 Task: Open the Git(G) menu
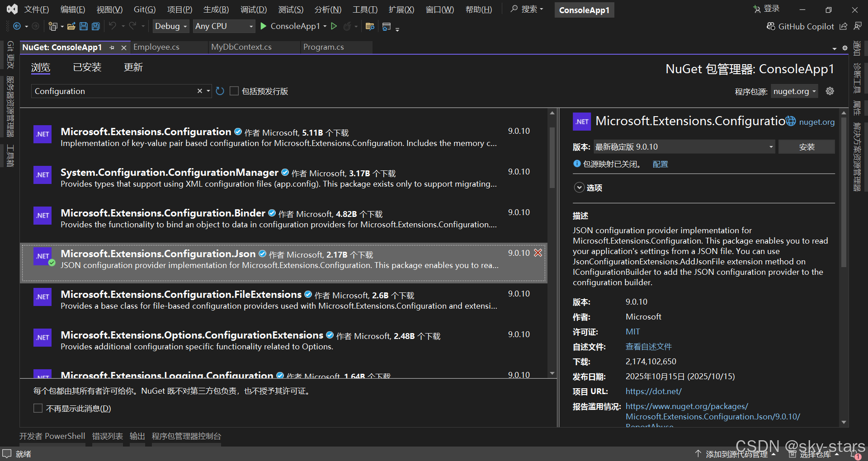pyautogui.click(x=145, y=9)
